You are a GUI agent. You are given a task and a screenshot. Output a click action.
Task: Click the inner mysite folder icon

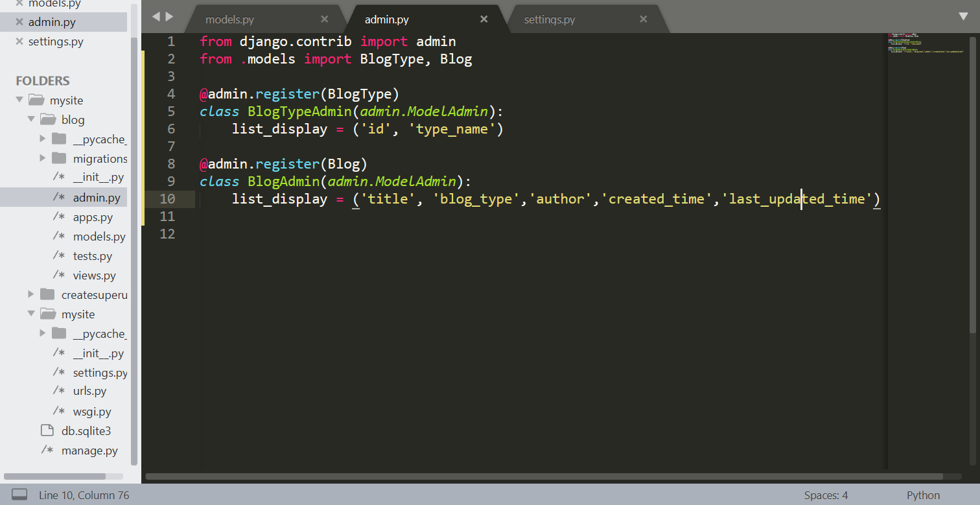click(x=47, y=314)
